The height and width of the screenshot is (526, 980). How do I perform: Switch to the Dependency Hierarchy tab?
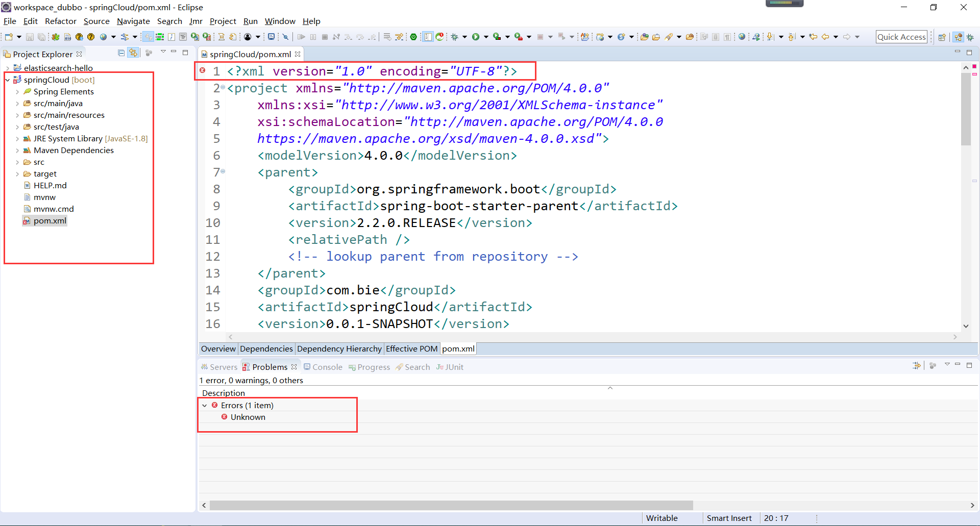[339, 349]
